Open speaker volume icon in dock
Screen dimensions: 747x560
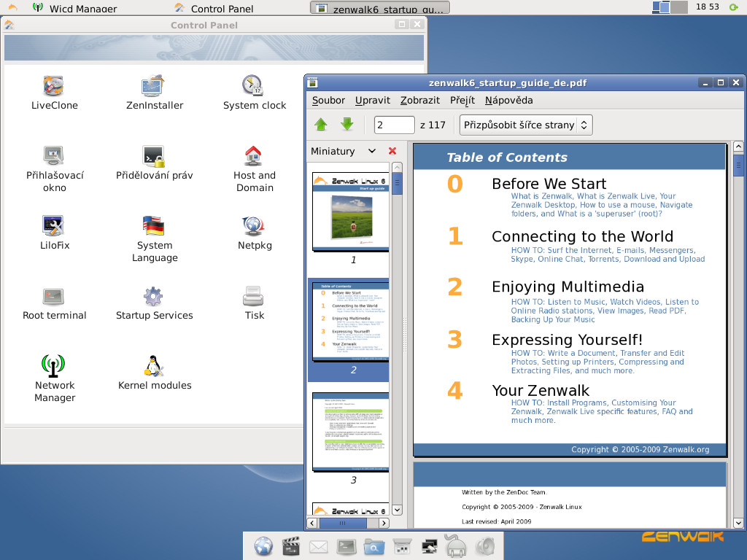tap(484, 547)
